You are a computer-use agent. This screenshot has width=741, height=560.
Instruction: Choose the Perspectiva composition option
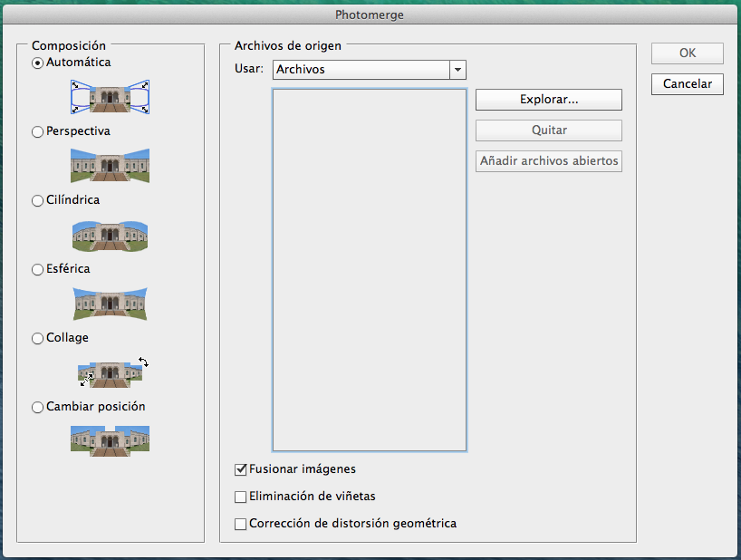click(x=37, y=132)
